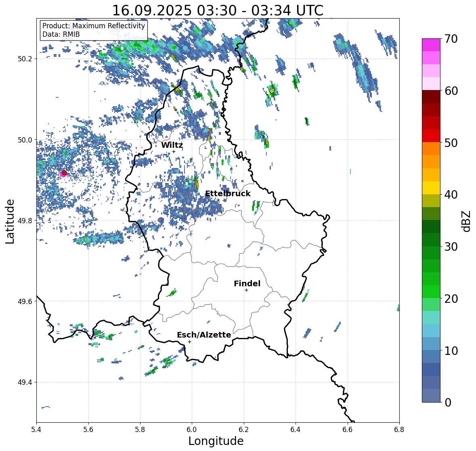Click the 20 value on the colorbar
This screenshot has height=451, width=476.
451,299
